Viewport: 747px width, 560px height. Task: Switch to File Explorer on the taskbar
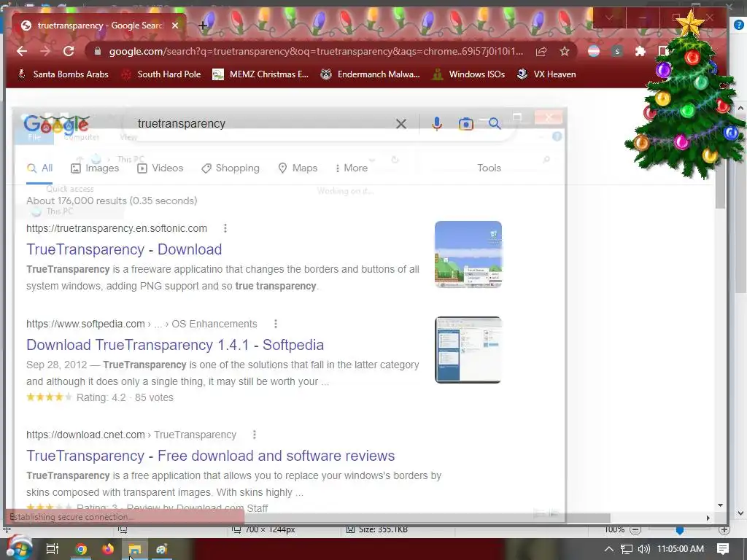point(135,549)
